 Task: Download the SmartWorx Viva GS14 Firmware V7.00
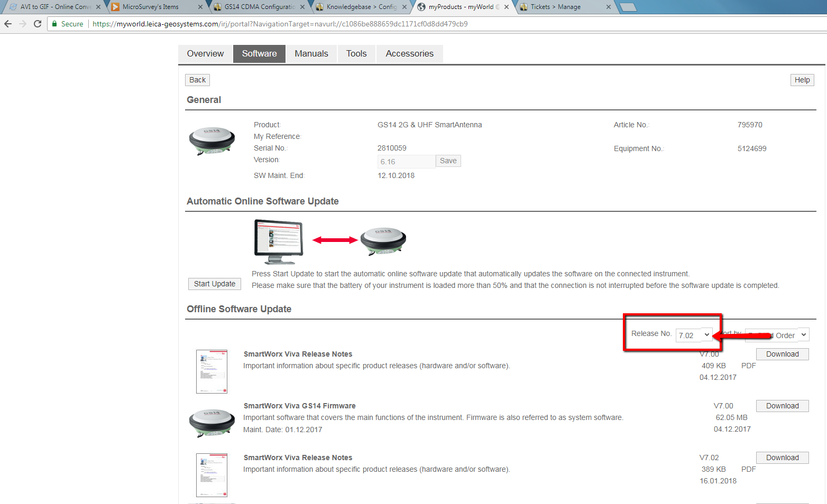tap(782, 406)
